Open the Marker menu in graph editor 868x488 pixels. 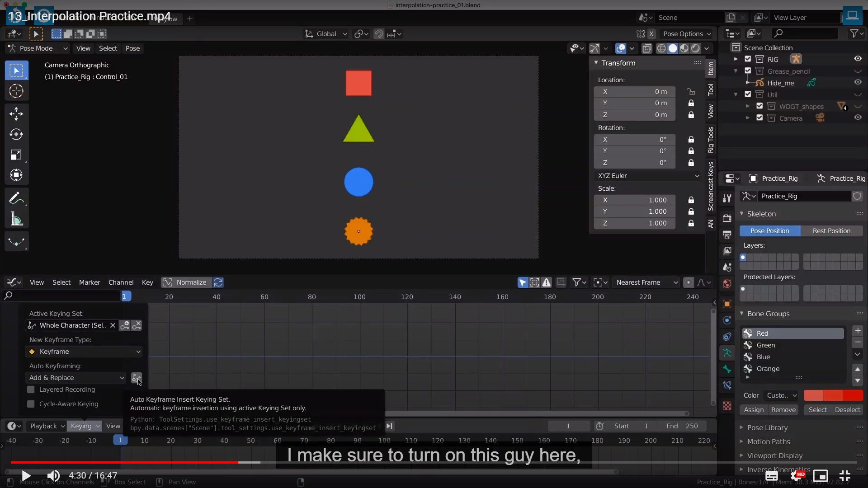click(x=89, y=282)
